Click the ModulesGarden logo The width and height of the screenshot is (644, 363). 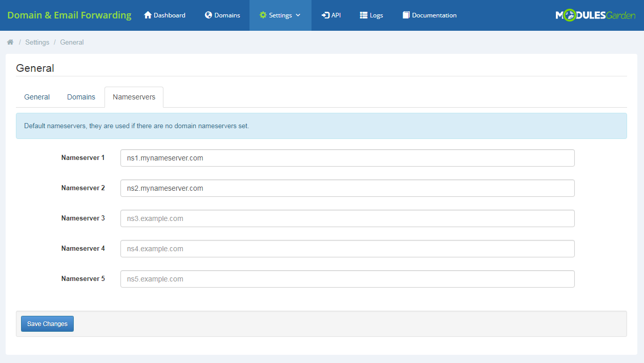pos(595,15)
